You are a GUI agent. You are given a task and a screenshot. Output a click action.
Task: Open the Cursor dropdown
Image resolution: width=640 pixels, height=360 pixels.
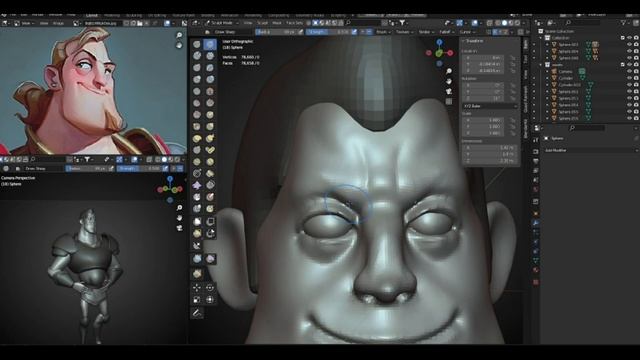(467, 32)
